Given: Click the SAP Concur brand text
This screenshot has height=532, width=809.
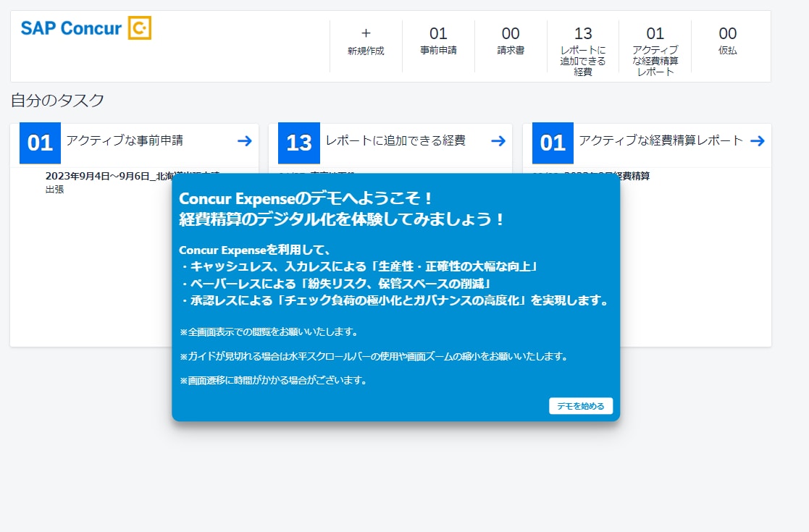Looking at the screenshot, I should click(71, 28).
